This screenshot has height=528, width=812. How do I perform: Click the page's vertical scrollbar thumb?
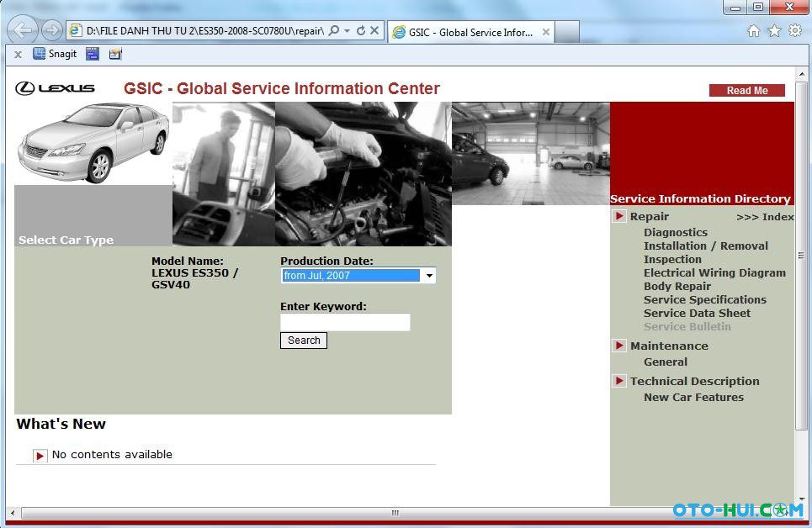coord(802,255)
